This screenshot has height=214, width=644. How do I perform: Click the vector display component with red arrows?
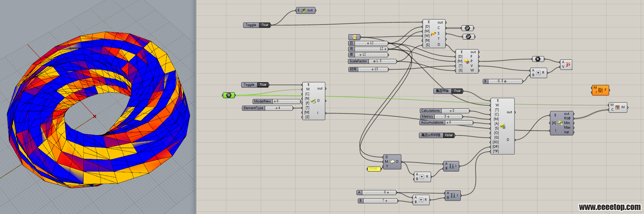[x=566, y=64]
